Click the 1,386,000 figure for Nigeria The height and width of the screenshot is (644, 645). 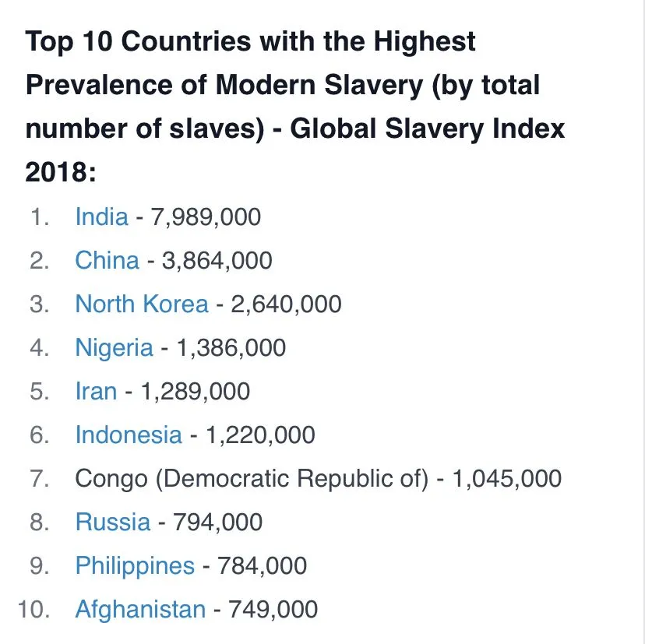click(x=230, y=347)
